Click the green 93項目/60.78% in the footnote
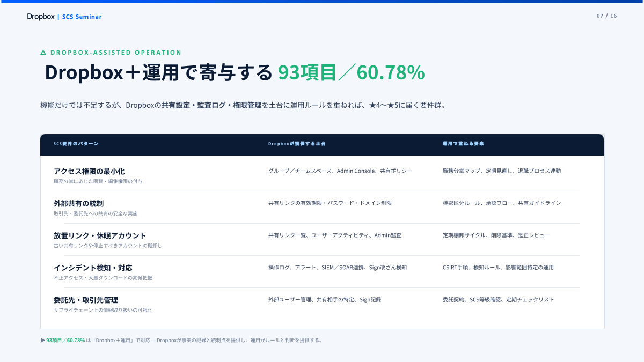Viewport: 644px width, 362px height. pos(65,340)
